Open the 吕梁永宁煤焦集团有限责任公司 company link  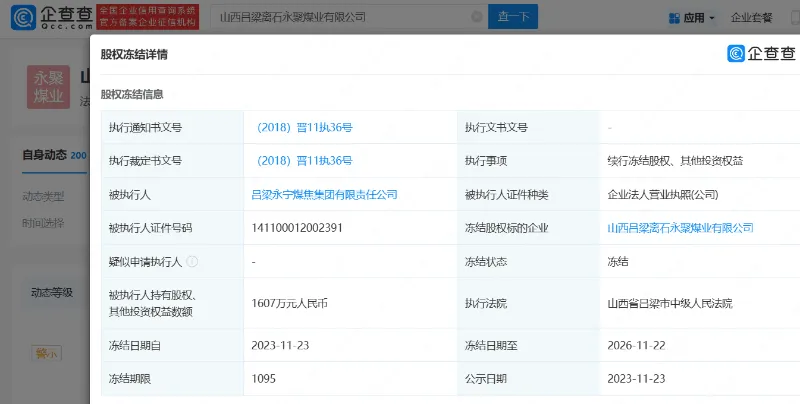coord(324,195)
